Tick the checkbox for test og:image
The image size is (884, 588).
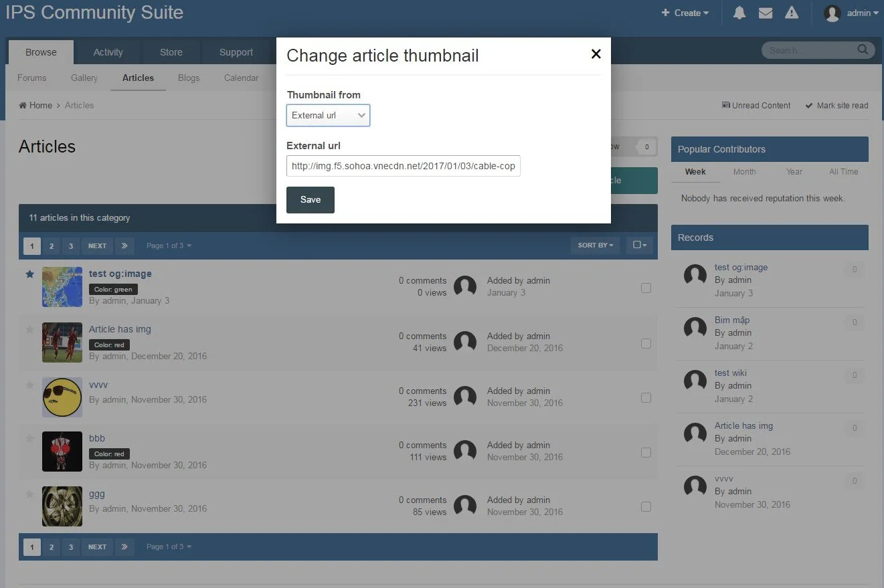[646, 288]
